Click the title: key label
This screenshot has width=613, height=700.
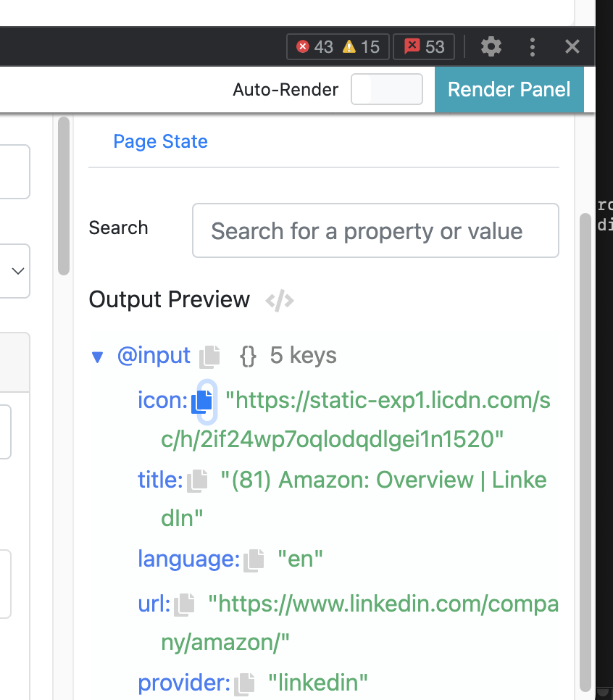coord(160,480)
